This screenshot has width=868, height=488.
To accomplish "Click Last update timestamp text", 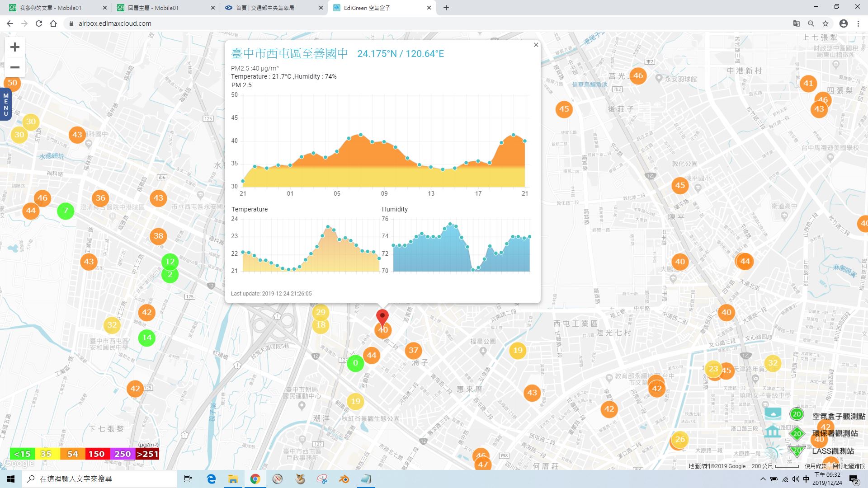I will click(271, 293).
